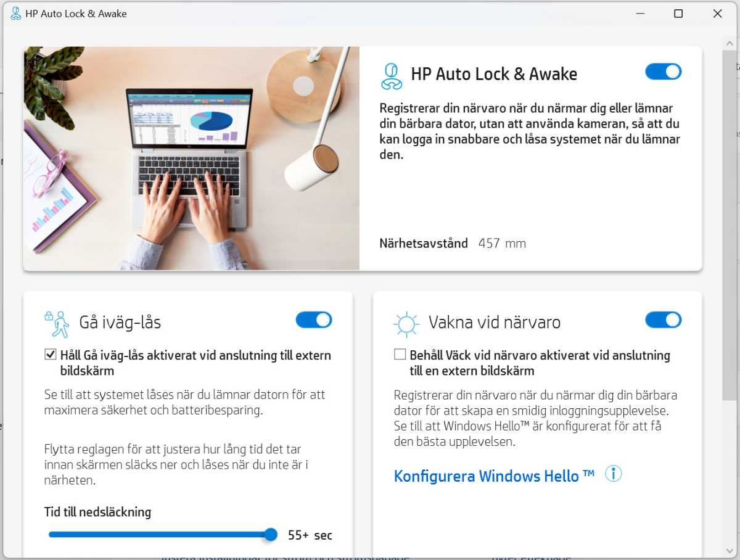Check Behåll Väck vid närvaro aktiverat checkbox
Image resolution: width=740 pixels, height=560 pixels.
[x=400, y=355]
